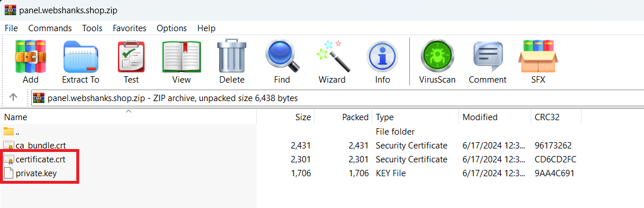The height and width of the screenshot is (208, 644).
Task: Start VirusScan on the archive
Action: pyautogui.click(x=437, y=56)
